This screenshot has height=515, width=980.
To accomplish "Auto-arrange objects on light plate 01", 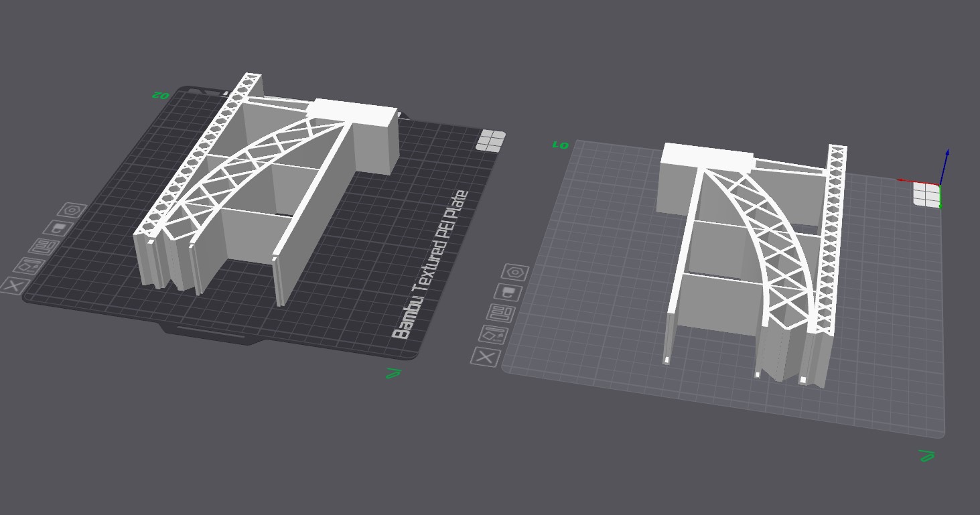I will (x=501, y=312).
